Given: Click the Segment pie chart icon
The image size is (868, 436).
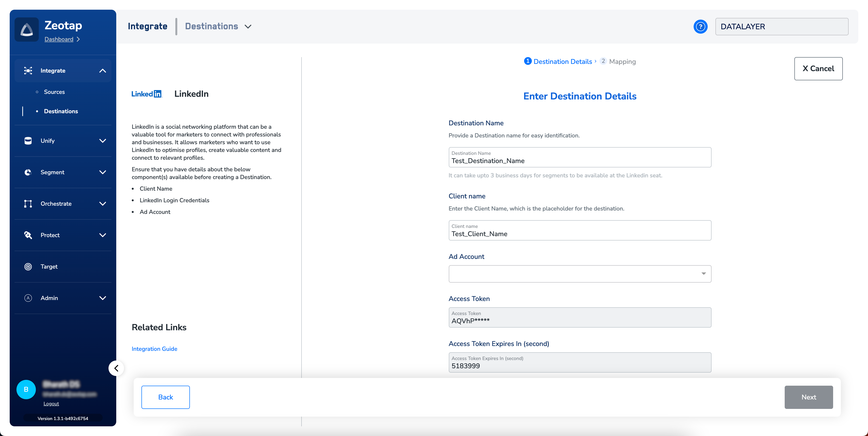Looking at the screenshot, I should pos(28,172).
